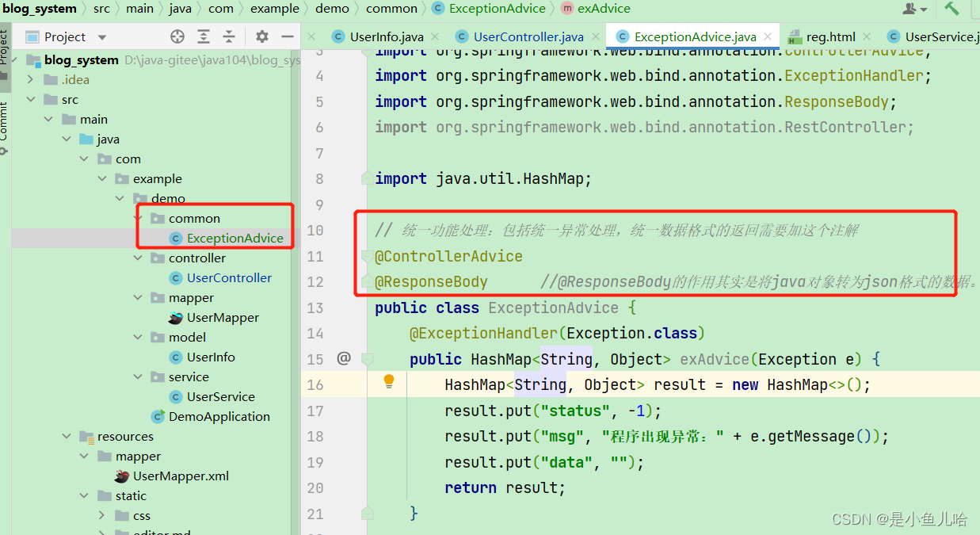Click the collapse all icon in Project panel
The image size is (980, 535).
(229, 36)
